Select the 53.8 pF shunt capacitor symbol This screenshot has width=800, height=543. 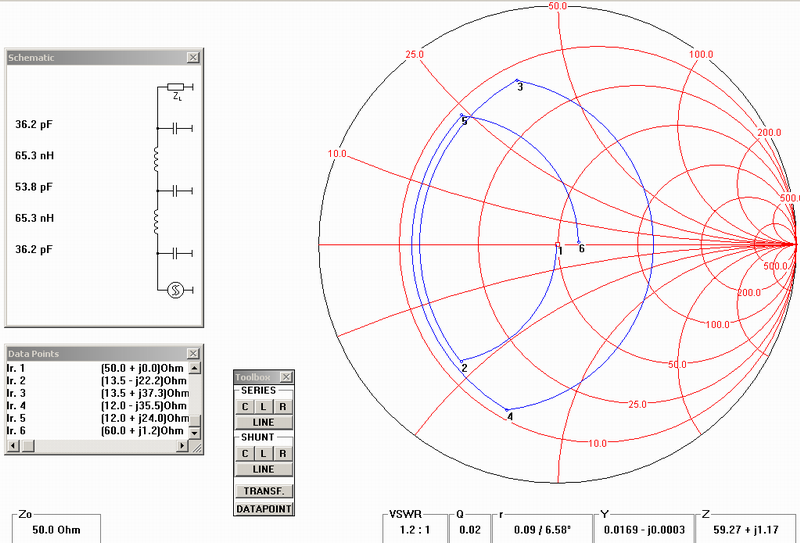(176, 191)
